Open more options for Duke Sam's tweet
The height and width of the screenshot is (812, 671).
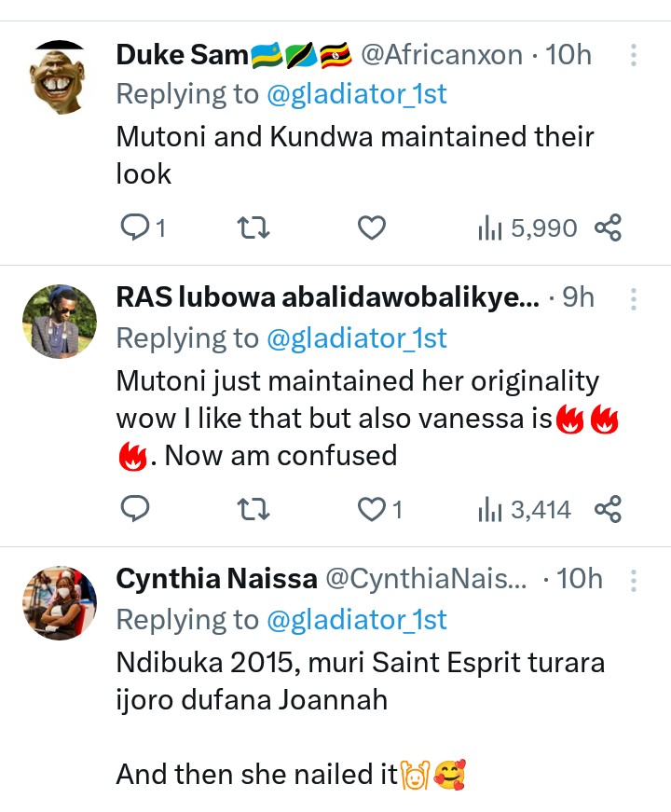pyautogui.click(x=634, y=55)
